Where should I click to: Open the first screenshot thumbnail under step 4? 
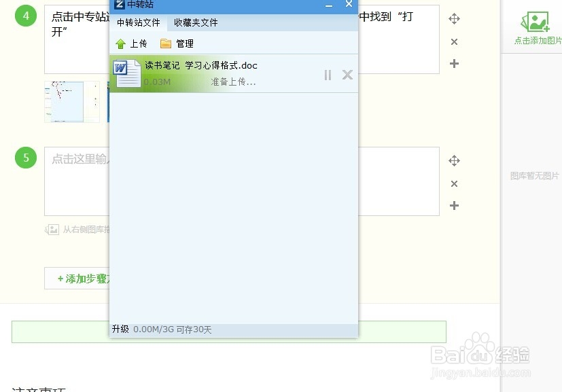(x=72, y=102)
